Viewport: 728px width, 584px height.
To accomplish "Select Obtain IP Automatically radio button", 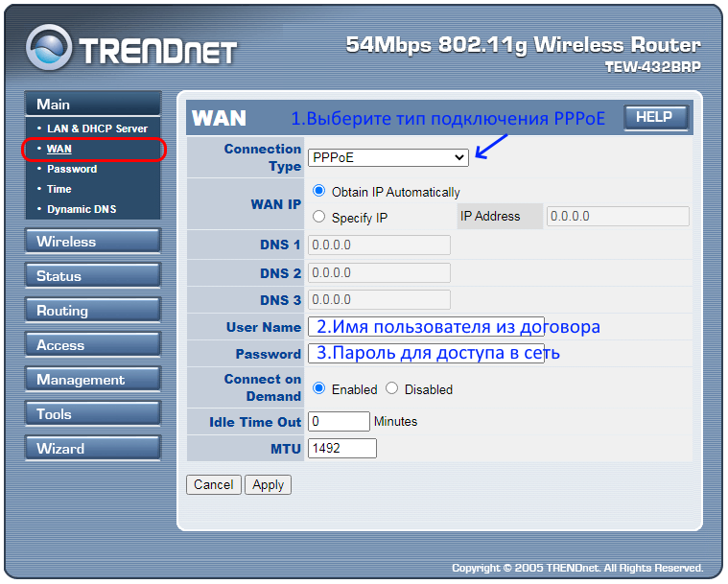I will click(x=319, y=190).
